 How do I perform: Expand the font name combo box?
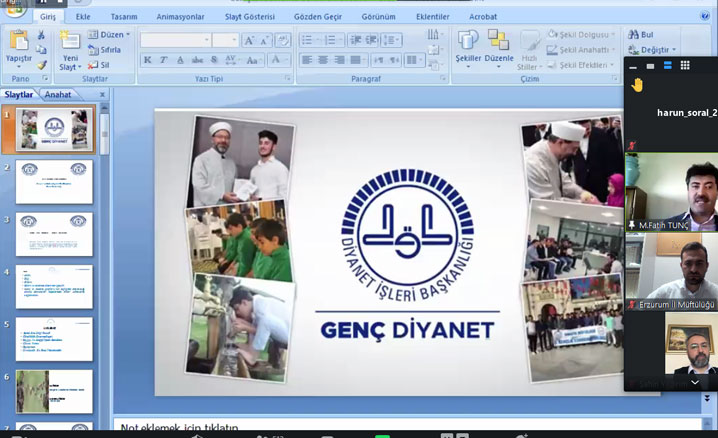(x=204, y=40)
